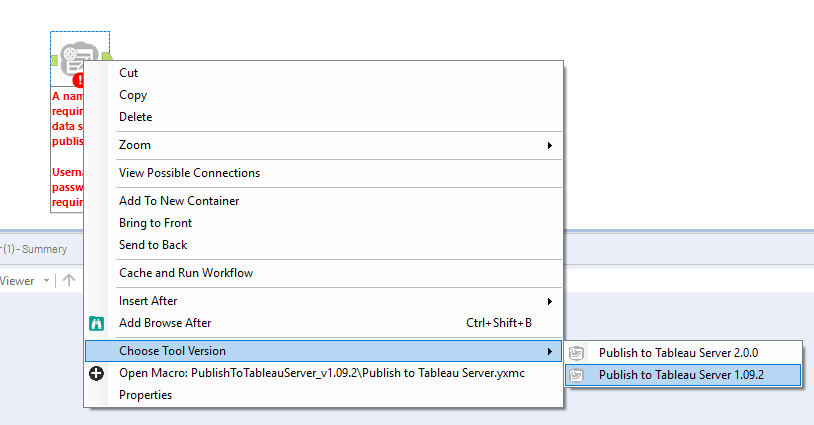This screenshot has width=814, height=425.
Task: Click the Viewer label in results toolbar
Action: pos(17,281)
